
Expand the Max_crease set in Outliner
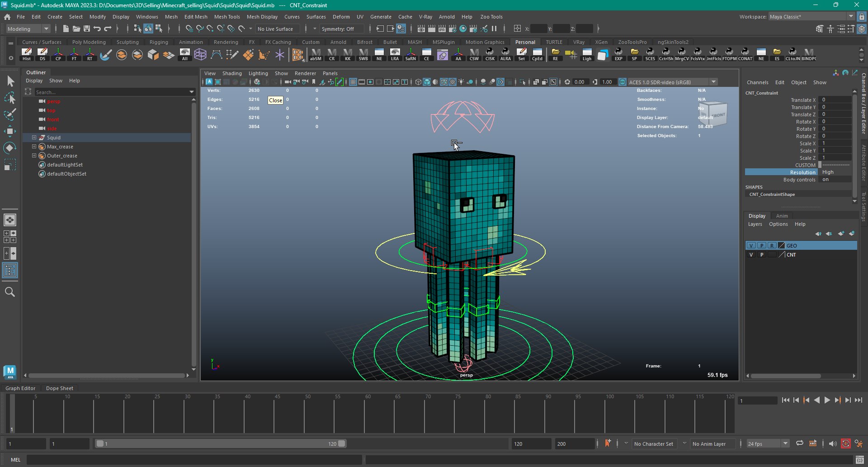click(34, 147)
